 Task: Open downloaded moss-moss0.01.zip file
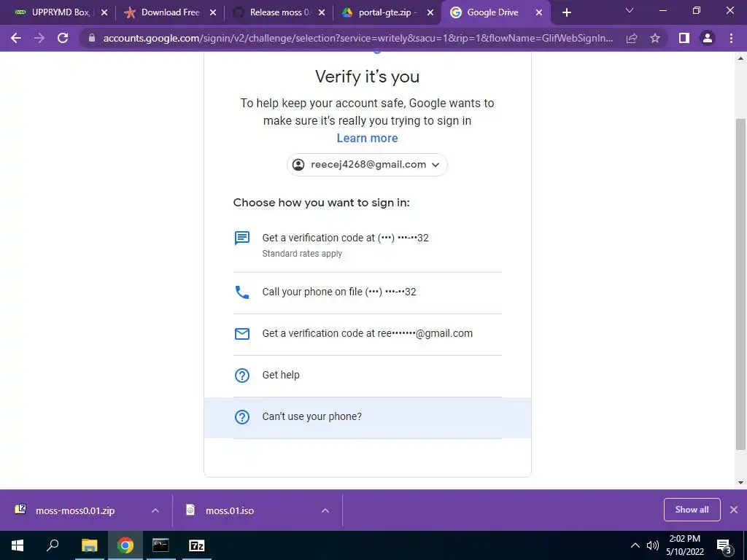75,510
